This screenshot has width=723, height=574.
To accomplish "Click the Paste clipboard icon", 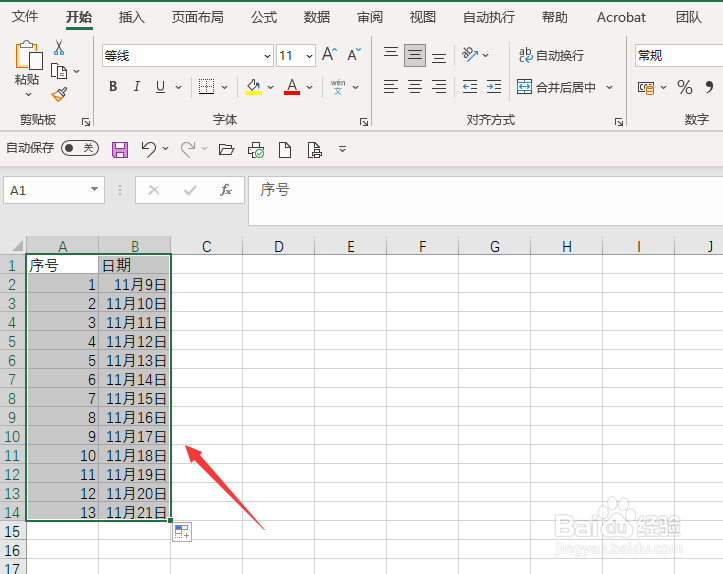I will click(x=29, y=54).
